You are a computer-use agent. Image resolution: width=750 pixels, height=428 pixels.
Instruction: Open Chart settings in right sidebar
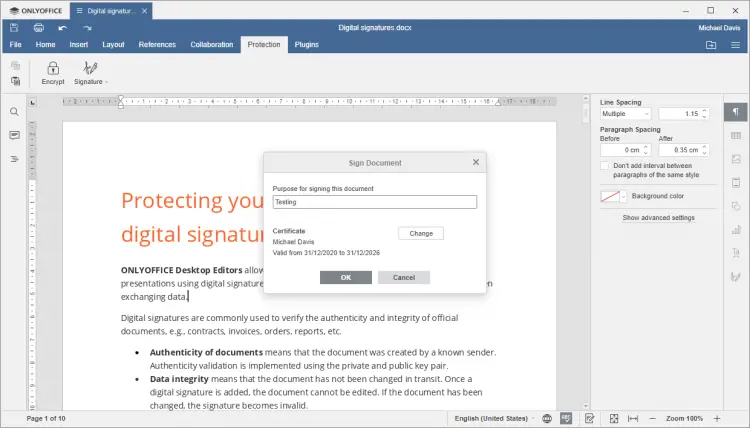coord(736,230)
